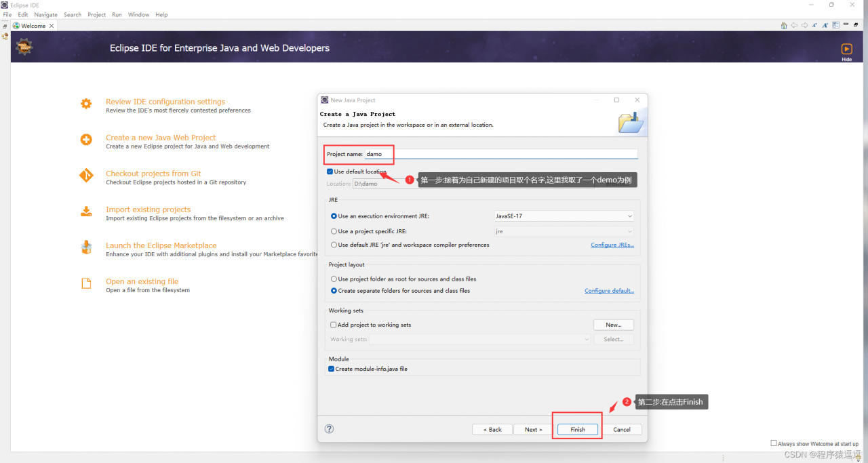Image resolution: width=868 pixels, height=463 pixels.
Task: Open the Help menu
Action: [x=161, y=14]
